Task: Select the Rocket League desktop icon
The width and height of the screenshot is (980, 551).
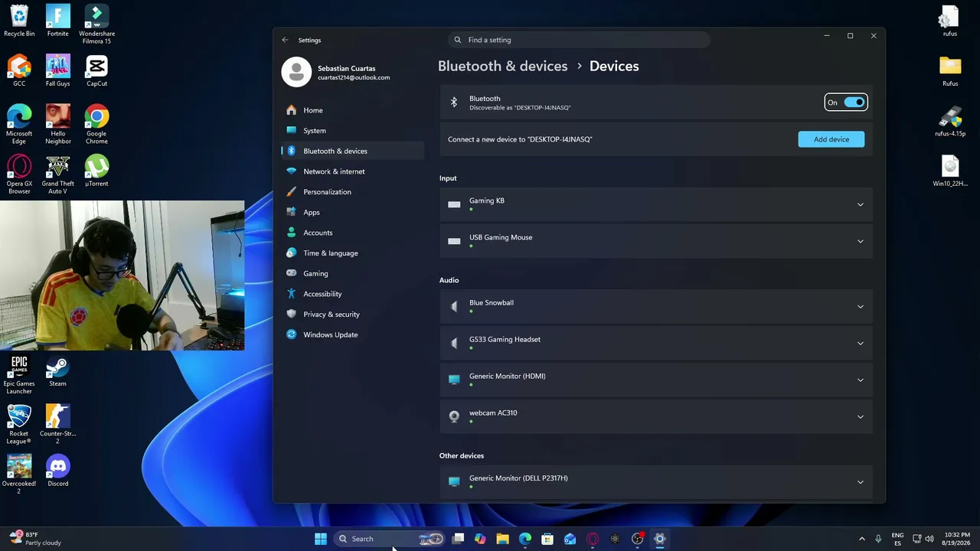Action: [x=19, y=425]
